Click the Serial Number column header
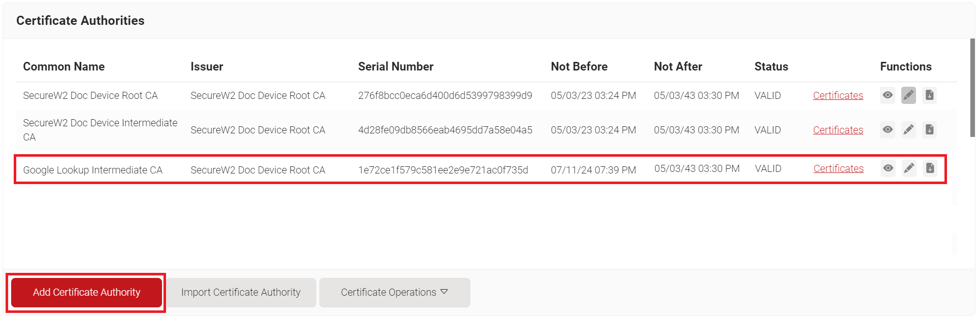 click(x=396, y=66)
